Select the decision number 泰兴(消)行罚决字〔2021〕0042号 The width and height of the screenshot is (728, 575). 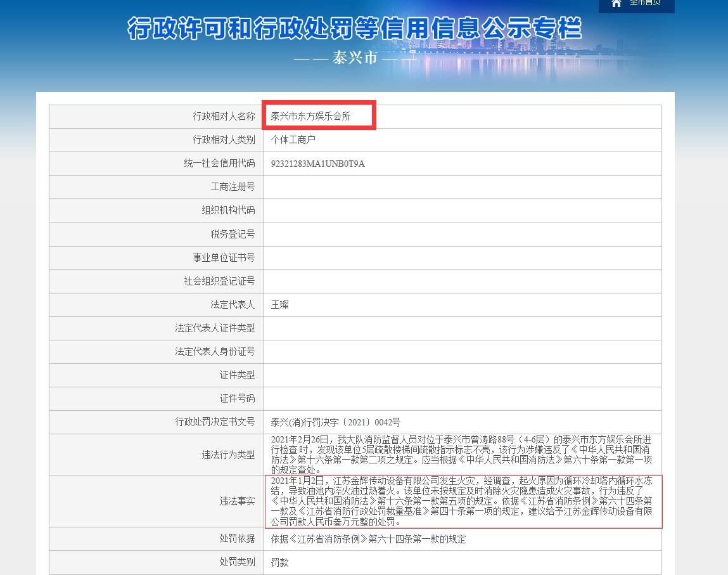(335, 422)
